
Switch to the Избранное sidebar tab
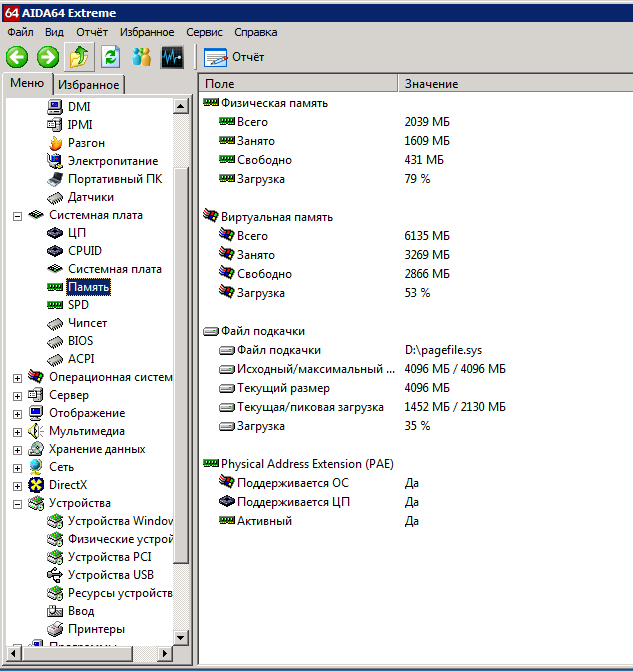pos(89,85)
